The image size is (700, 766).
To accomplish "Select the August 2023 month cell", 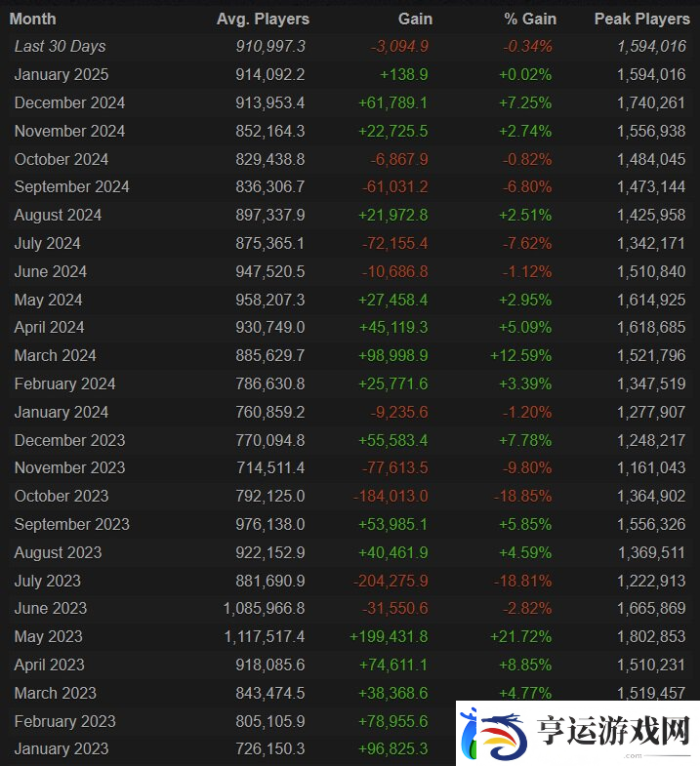I will pyautogui.click(x=59, y=553).
